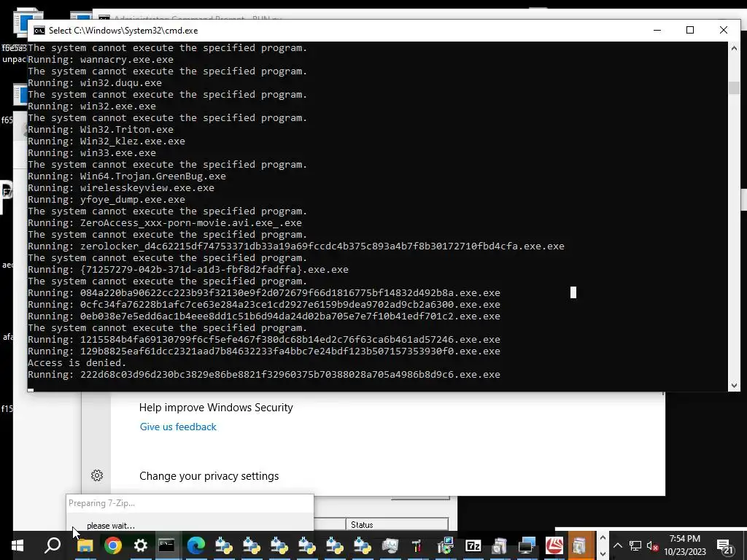The height and width of the screenshot is (560, 747).
Task: Click the Running: 222d68c03d96d230 line
Action: [264, 375]
